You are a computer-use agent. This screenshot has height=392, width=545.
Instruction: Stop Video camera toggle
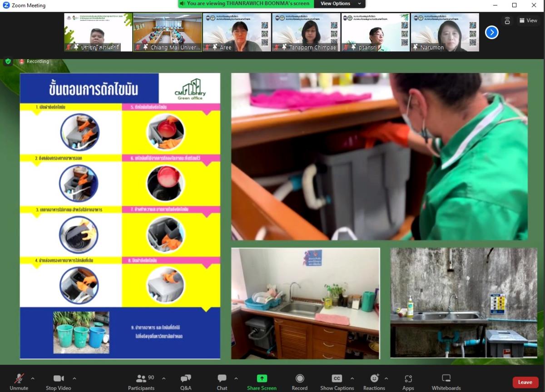click(59, 382)
